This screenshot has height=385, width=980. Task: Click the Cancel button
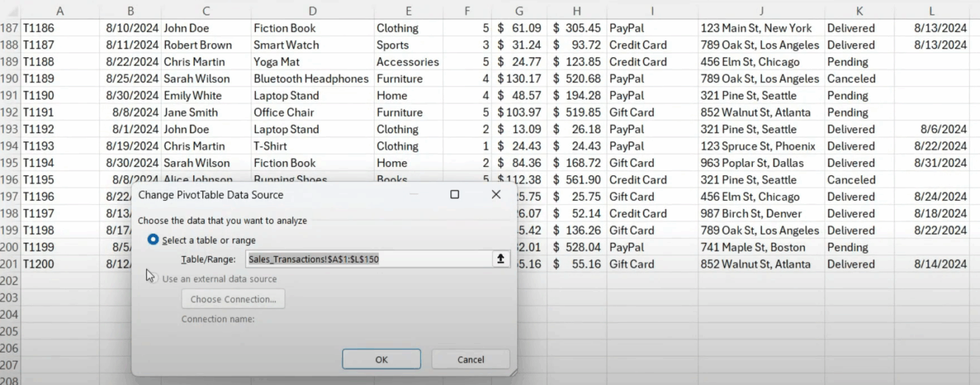click(x=470, y=359)
